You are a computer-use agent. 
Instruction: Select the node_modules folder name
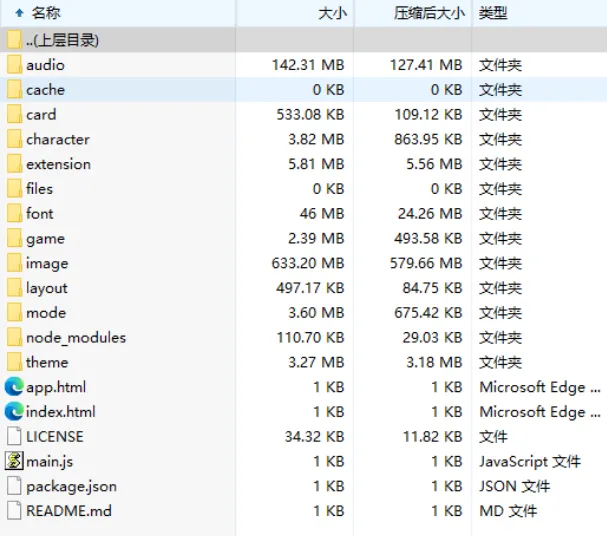click(76, 337)
